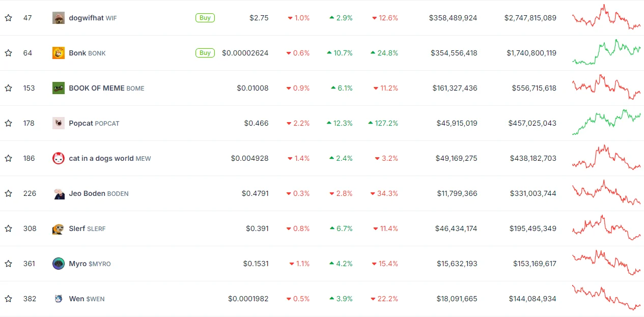Click the Jeo Boden coin logo icon
The height and width of the screenshot is (317, 644).
click(59, 193)
